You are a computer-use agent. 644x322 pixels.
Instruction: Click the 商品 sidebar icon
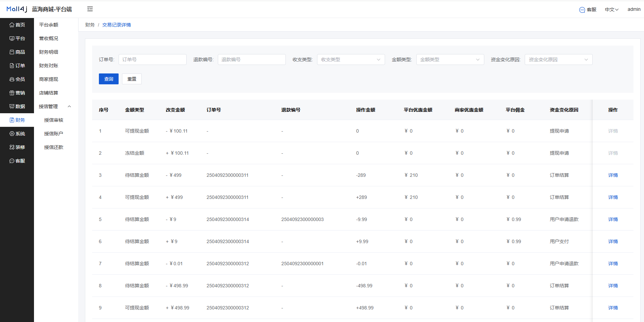(x=12, y=52)
